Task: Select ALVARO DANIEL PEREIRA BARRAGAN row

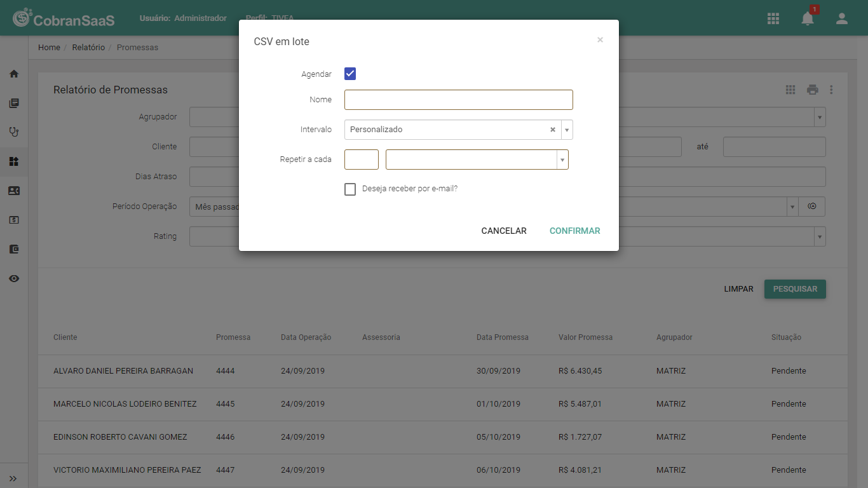Action: [x=443, y=371]
